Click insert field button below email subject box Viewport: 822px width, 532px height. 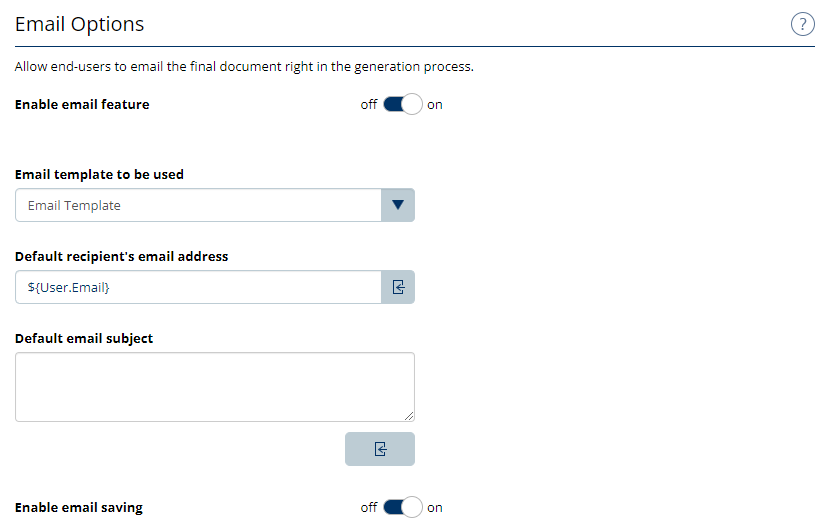380,449
